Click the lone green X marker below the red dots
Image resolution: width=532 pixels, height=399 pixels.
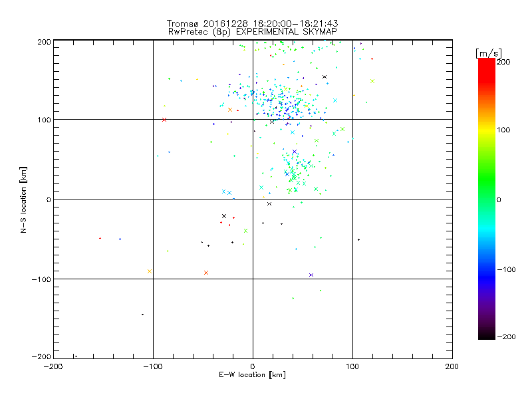(245, 231)
